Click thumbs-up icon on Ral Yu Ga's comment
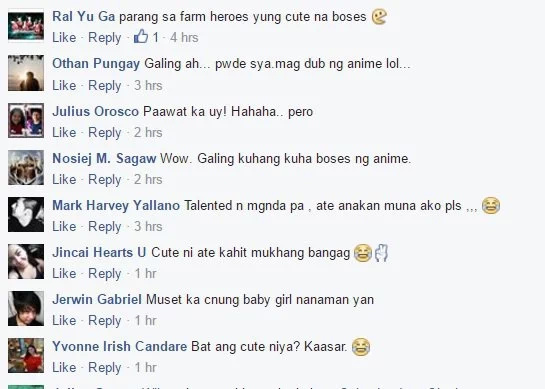Viewport: 545px width, 389px height. click(141, 36)
